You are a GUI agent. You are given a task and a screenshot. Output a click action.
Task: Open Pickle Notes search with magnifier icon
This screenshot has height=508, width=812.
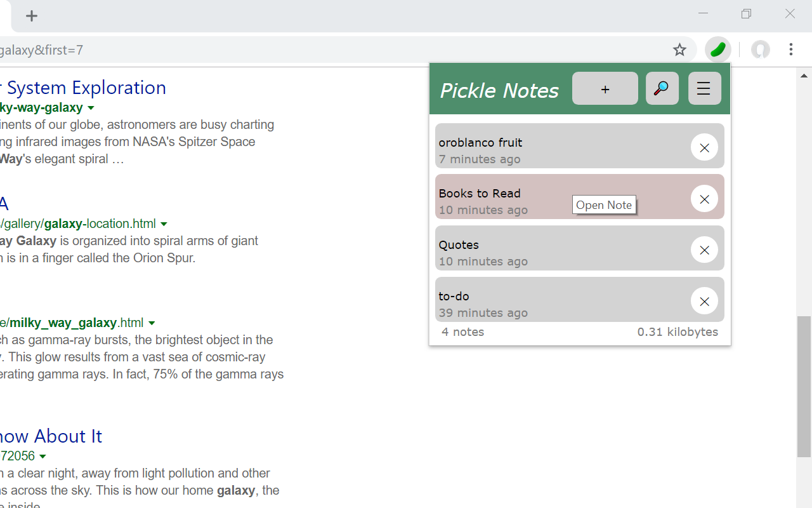(662, 88)
